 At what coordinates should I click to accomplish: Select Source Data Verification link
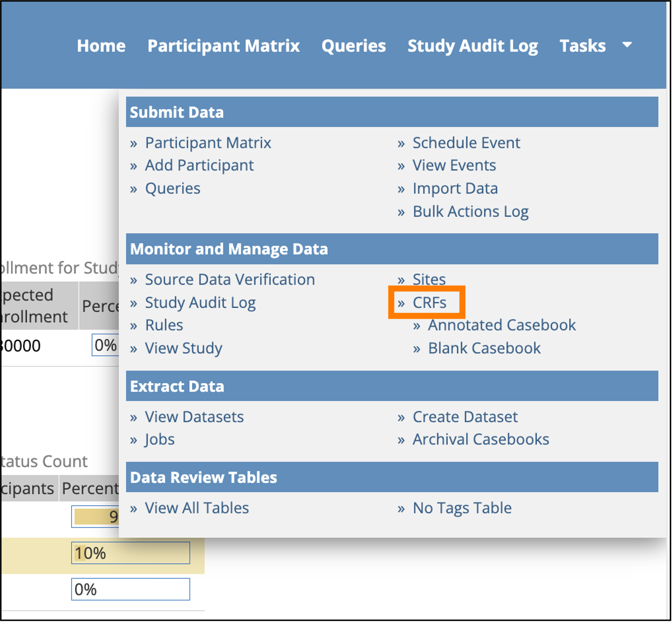(230, 279)
